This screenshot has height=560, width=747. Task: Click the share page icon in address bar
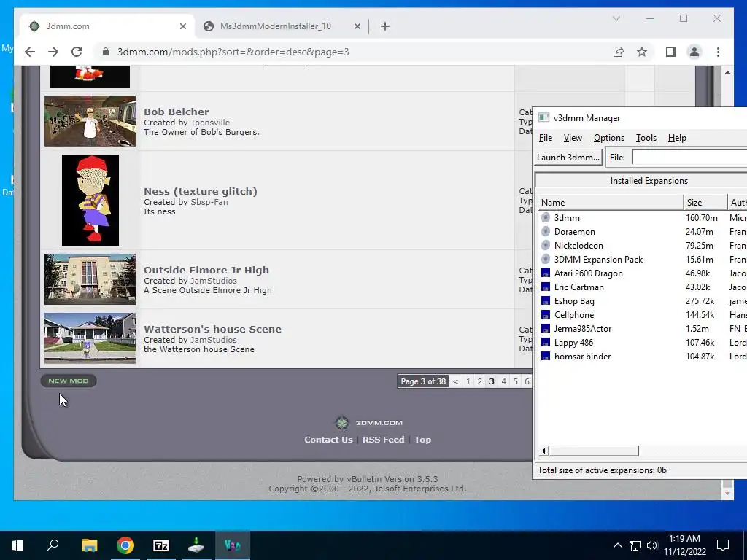tap(619, 52)
